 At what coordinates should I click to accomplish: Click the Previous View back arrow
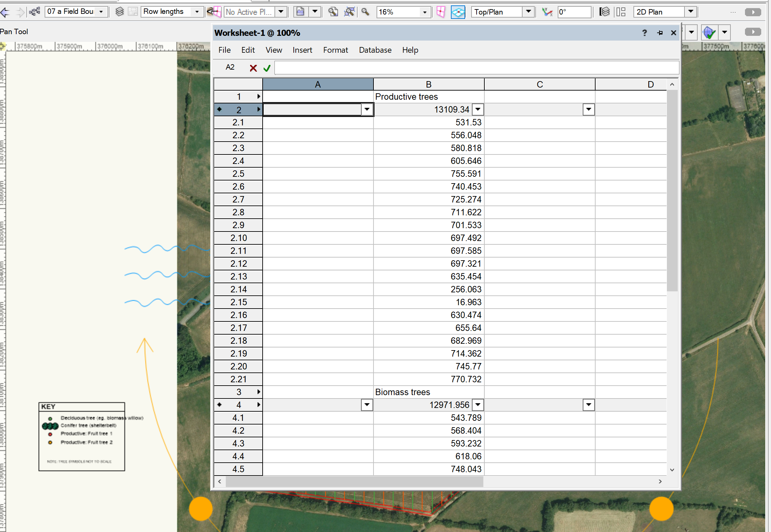pyautogui.click(x=5, y=13)
